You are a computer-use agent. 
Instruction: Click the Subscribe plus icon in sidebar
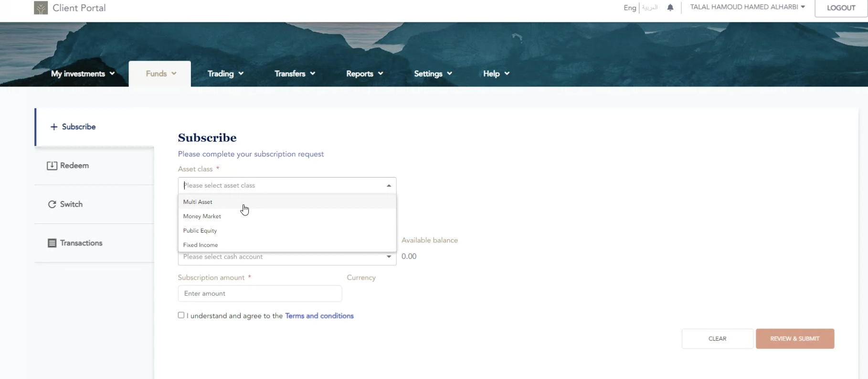pyautogui.click(x=54, y=127)
